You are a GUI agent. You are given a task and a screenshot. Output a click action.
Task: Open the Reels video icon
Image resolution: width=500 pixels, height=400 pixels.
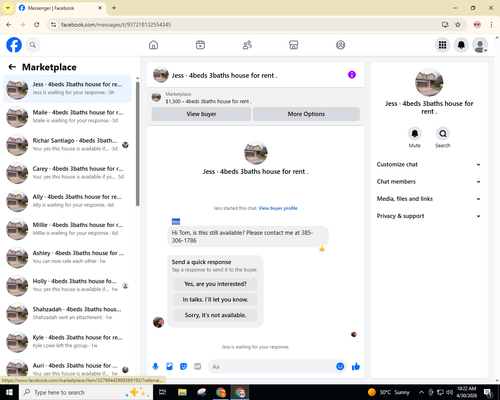(x=200, y=45)
